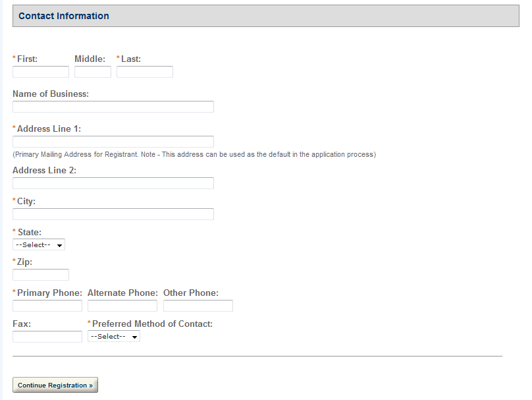532x400 pixels.
Task: Click the Contact Information section header
Action: 64,16
